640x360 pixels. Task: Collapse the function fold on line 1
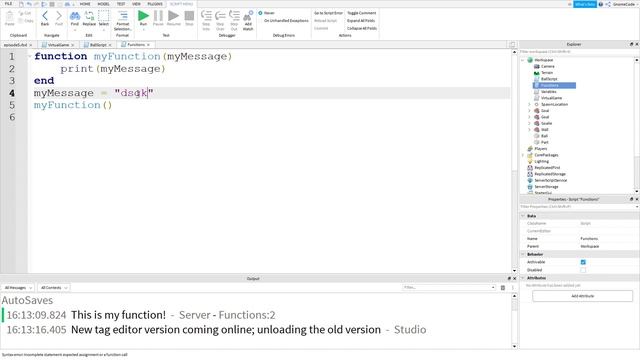(30, 56)
